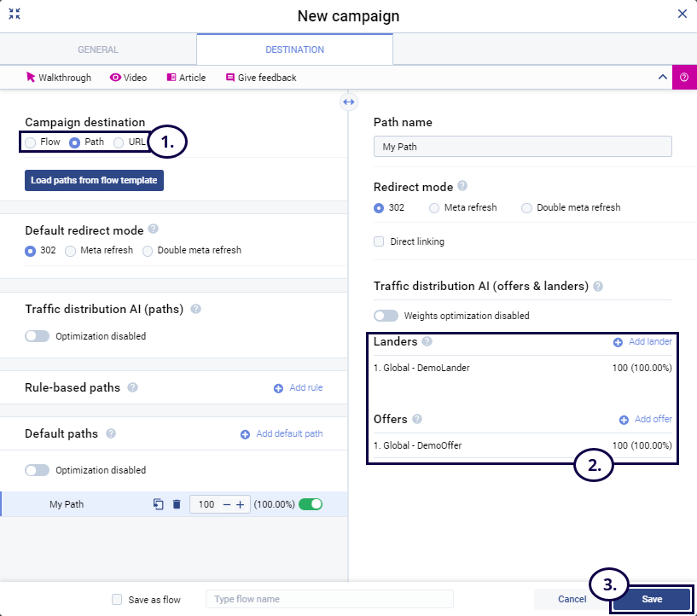Click the collapse window arrows icon

pos(15,15)
